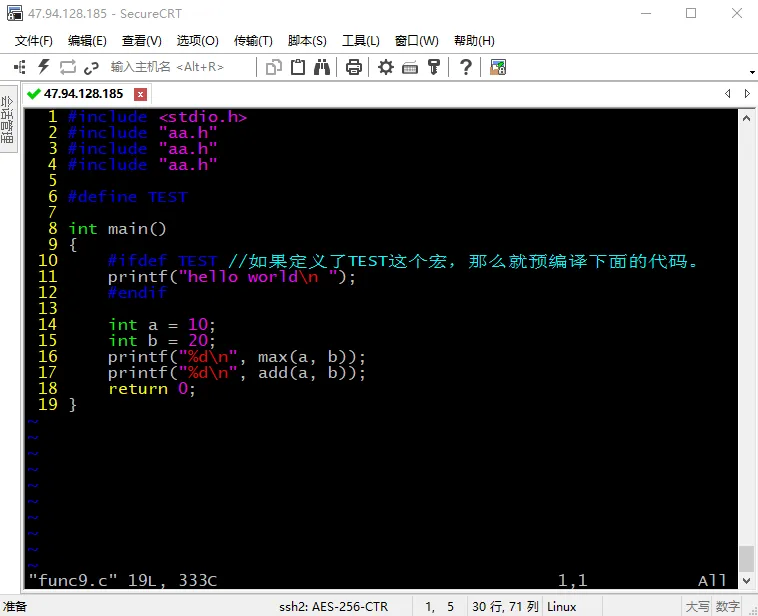Open the Session Manager connect icon
Image resolution: width=758 pixels, height=616 pixels.
point(19,67)
